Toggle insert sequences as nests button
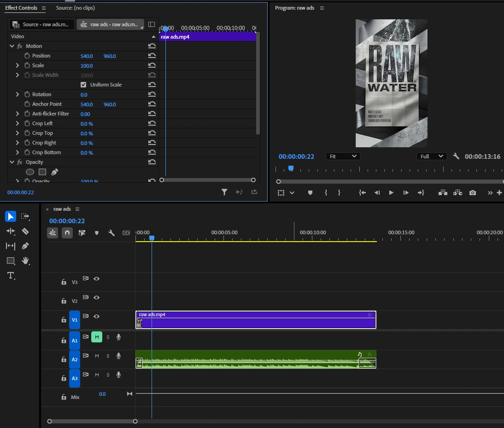This screenshot has width=504, height=428. tap(53, 233)
